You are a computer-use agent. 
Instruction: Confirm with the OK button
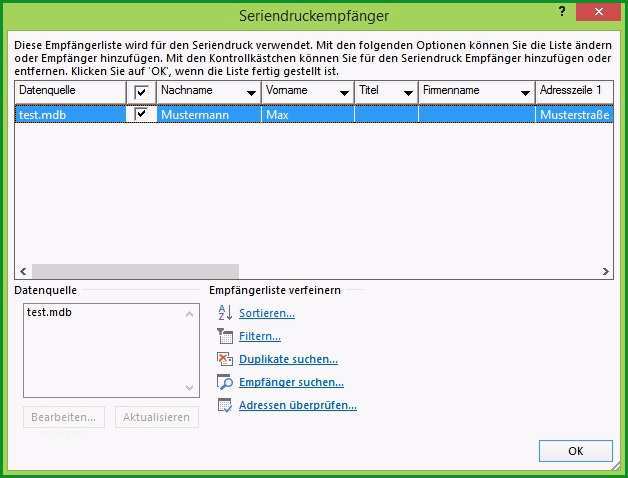click(x=576, y=451)
